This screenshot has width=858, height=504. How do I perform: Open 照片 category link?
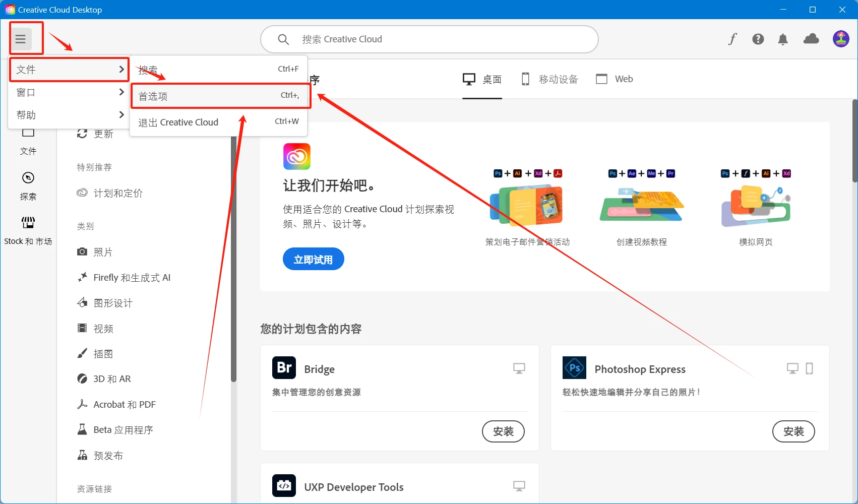103,252
